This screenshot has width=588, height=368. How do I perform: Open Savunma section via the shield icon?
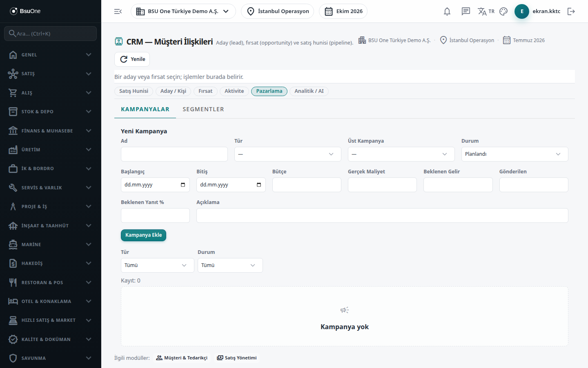click(x=13, y=358)
